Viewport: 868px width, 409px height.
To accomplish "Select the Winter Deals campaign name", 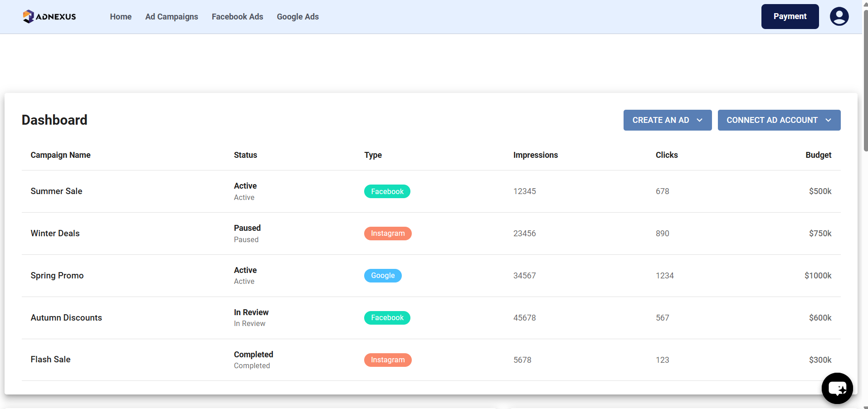I will click(x=55, y=234).
